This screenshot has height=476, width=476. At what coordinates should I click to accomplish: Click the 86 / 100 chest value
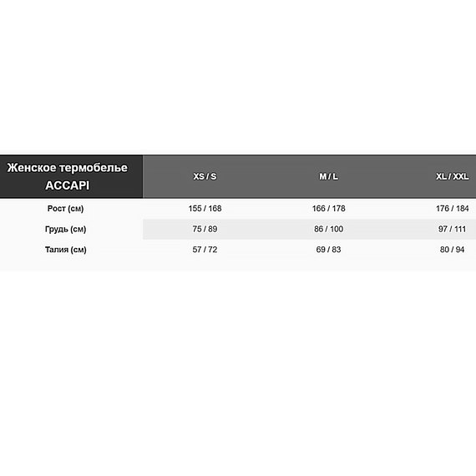coord(328,229)
